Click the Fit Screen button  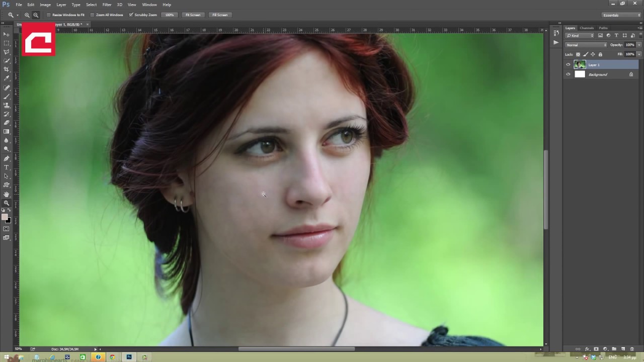[193, 15]
